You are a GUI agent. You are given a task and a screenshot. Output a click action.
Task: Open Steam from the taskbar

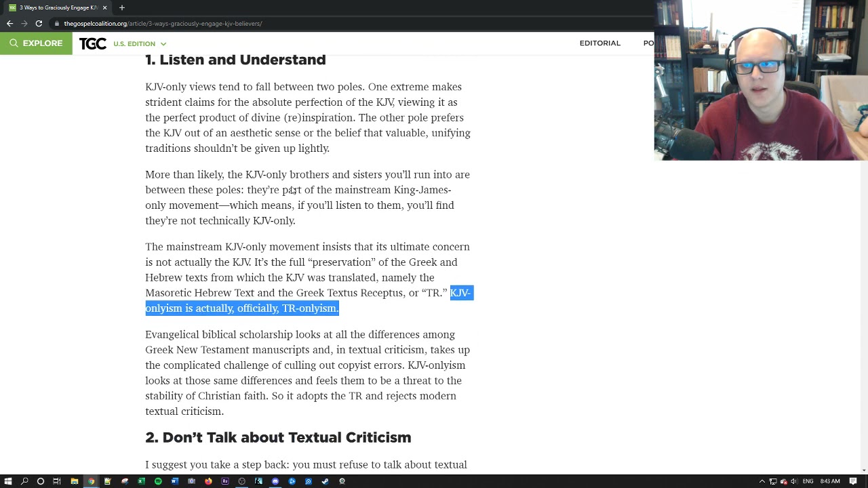[325, 481]
